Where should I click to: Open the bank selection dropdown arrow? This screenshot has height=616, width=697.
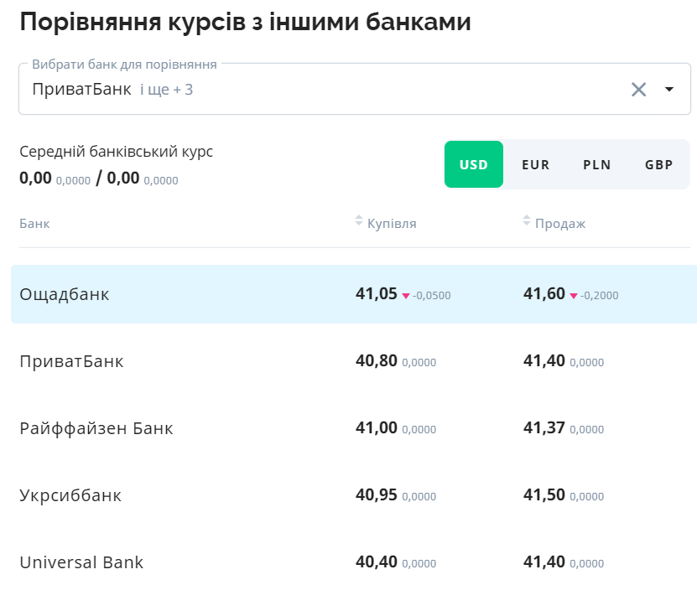point(668,88)
